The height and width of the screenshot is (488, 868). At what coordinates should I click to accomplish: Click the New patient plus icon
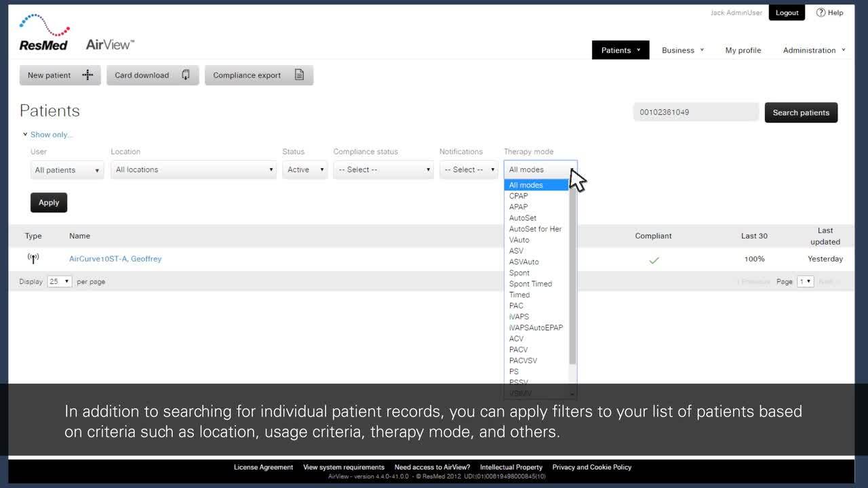[87, 75]
